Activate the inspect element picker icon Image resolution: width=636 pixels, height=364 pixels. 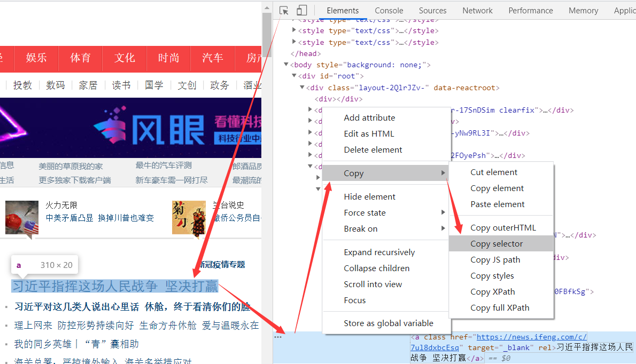284,11
